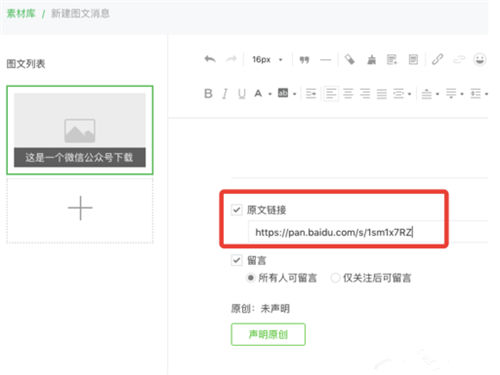Undo the last edit
The image size is (500, 375).
pyautogui.click(x=210, y=60)
